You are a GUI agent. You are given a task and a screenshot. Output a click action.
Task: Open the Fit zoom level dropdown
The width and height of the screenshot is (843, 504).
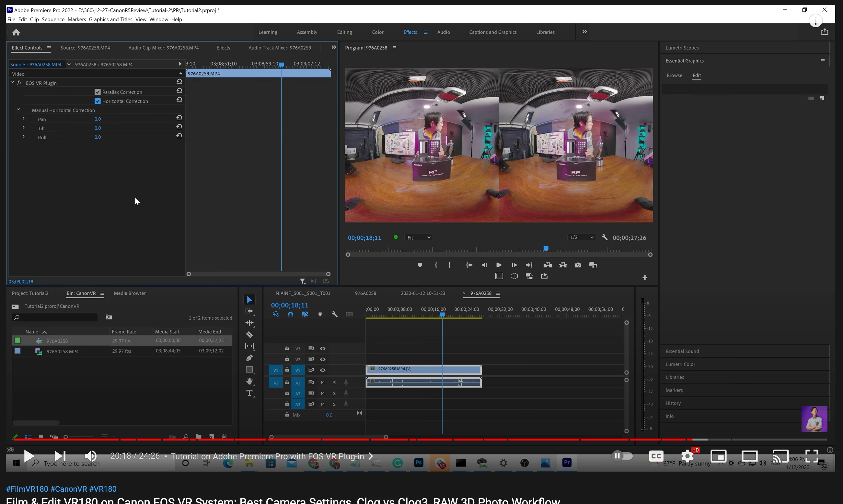(419, 237)
